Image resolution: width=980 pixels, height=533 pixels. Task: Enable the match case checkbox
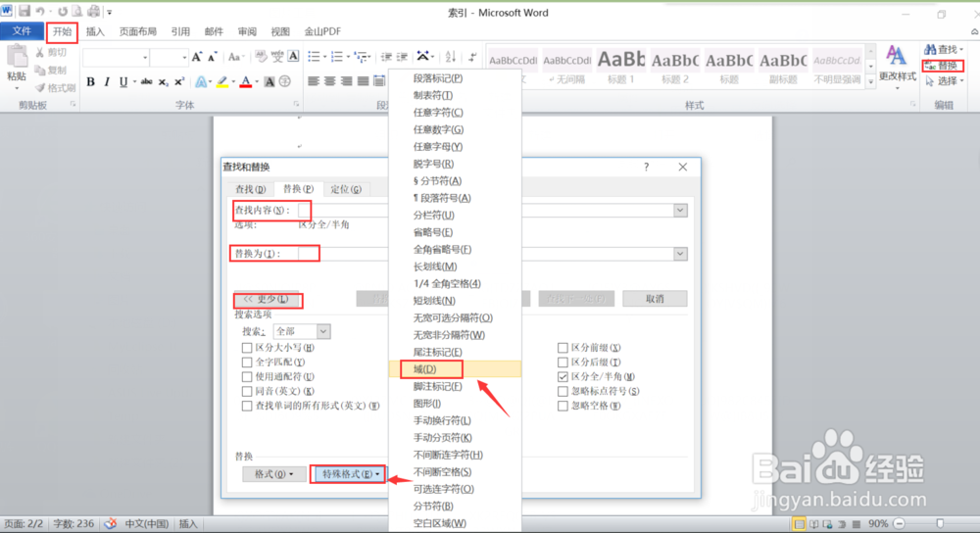247,348
